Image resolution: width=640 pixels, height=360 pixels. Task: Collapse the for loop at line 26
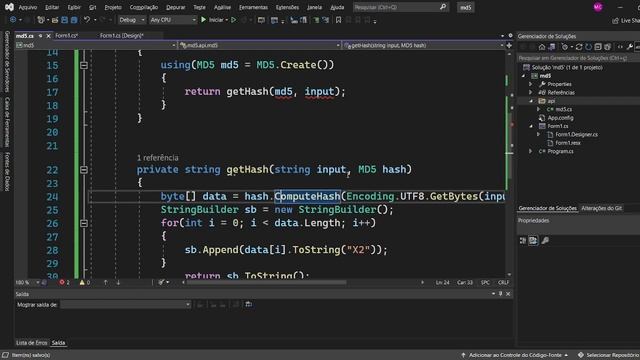pos(84,223)
